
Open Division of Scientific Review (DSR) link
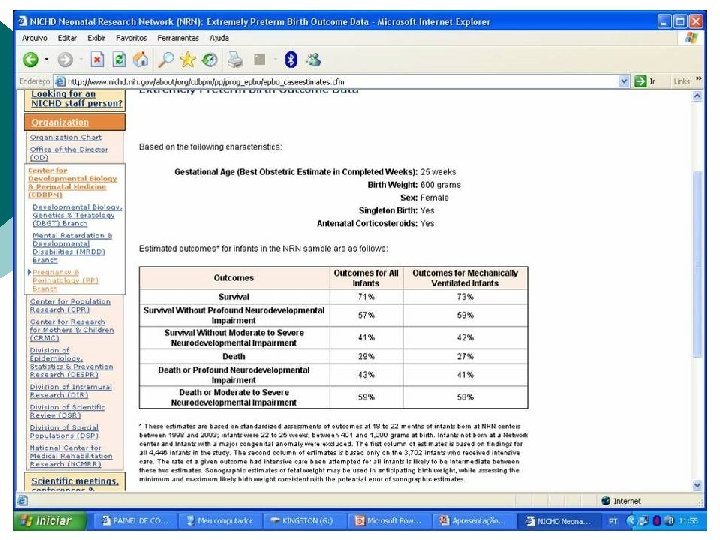pos(67,411)
